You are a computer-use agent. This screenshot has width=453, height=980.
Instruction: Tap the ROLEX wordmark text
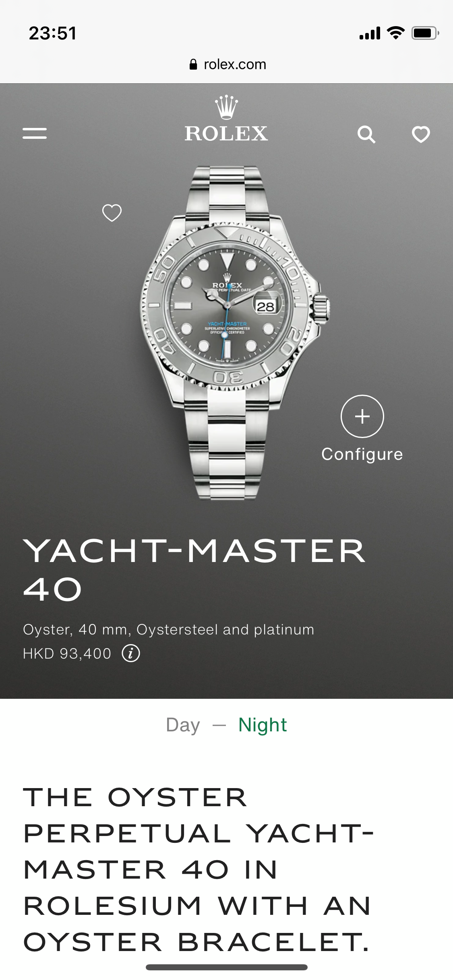(x=226, y=134)
